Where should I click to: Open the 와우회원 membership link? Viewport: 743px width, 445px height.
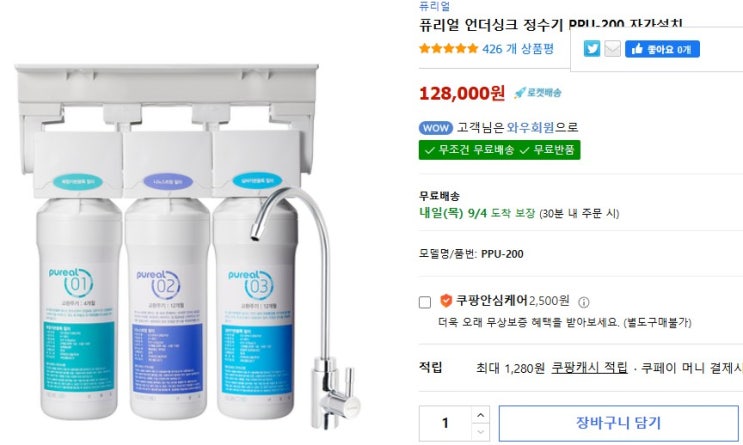[x=530, y=127]
